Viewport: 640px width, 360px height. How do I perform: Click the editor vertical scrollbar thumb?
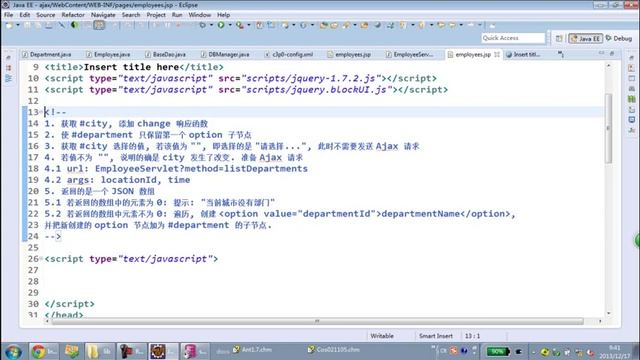[608, 128]
